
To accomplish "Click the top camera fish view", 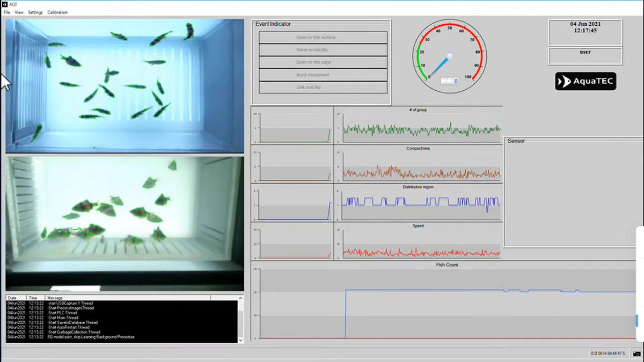I will click(125, 86).
